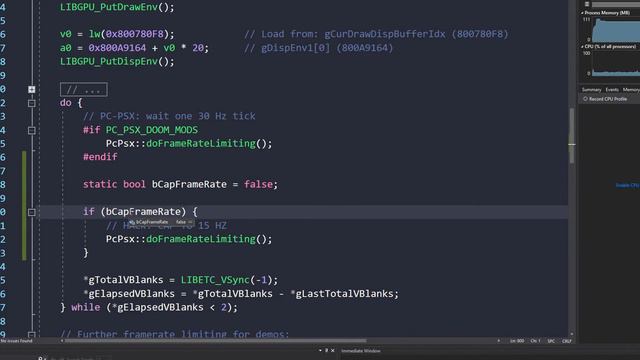
Task: Toggle auto-hide pin on bottom tool window
Action: click(x=326, y=350)
